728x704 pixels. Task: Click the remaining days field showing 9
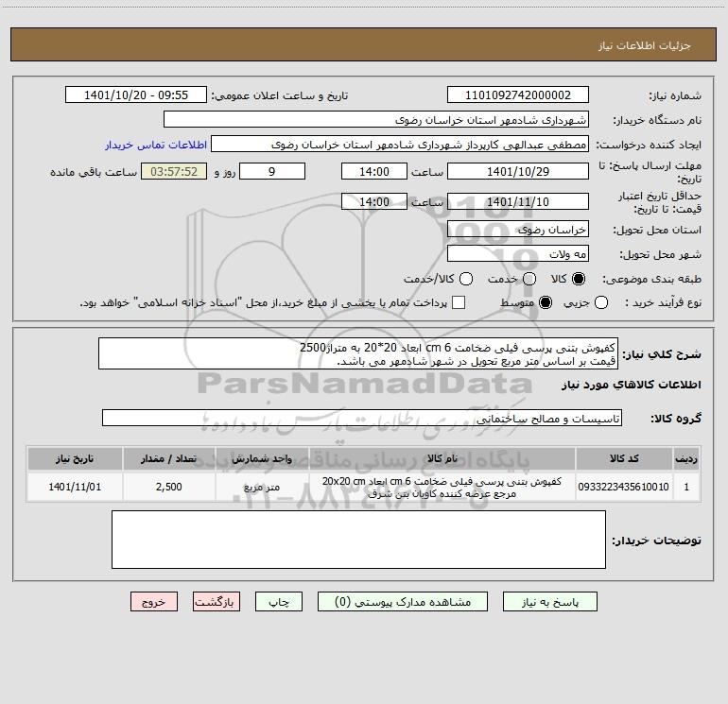[272, 171]
